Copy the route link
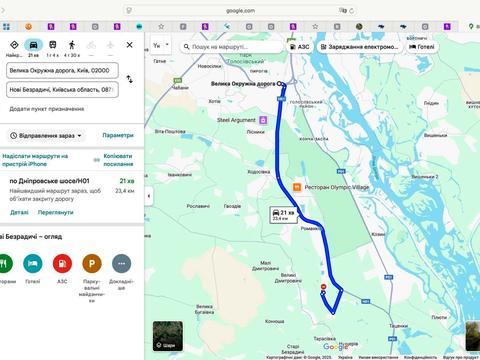Image resolution: width=480 pixels, height=360 pixels. (118, 160)
